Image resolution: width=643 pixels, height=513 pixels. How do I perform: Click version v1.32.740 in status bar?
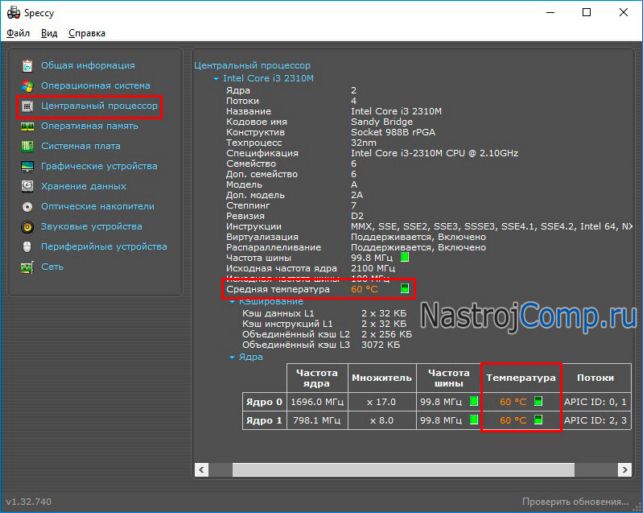[29, 502]
